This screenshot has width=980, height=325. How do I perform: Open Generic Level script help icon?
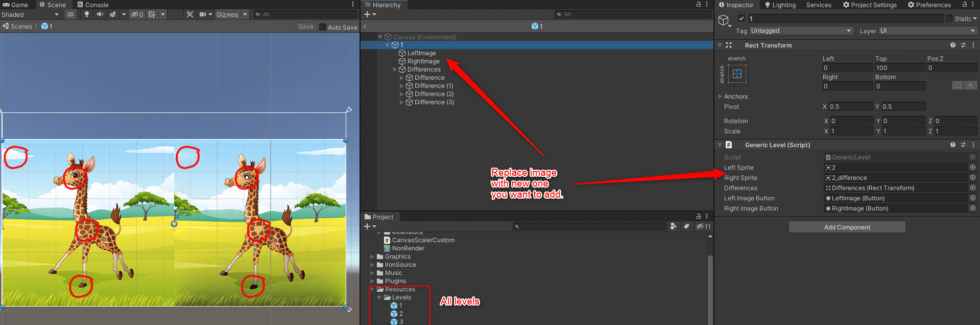tap(953, 145)
